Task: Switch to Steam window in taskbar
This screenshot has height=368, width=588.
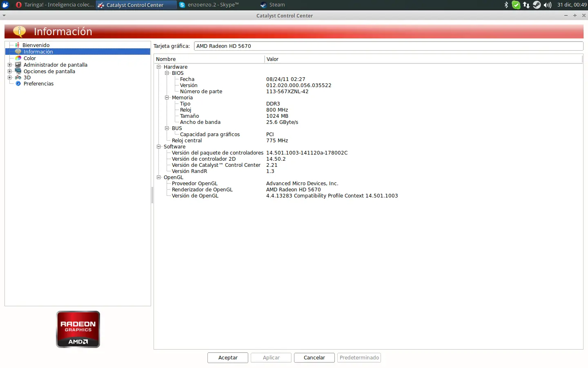Action: point(300,5)
